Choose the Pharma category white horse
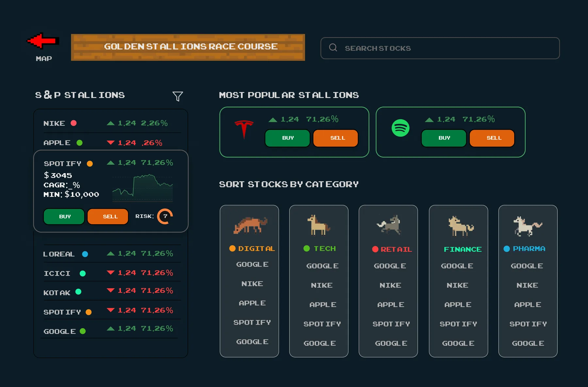The height and width of the screenshot is (387, 588). tap(528, 226)
